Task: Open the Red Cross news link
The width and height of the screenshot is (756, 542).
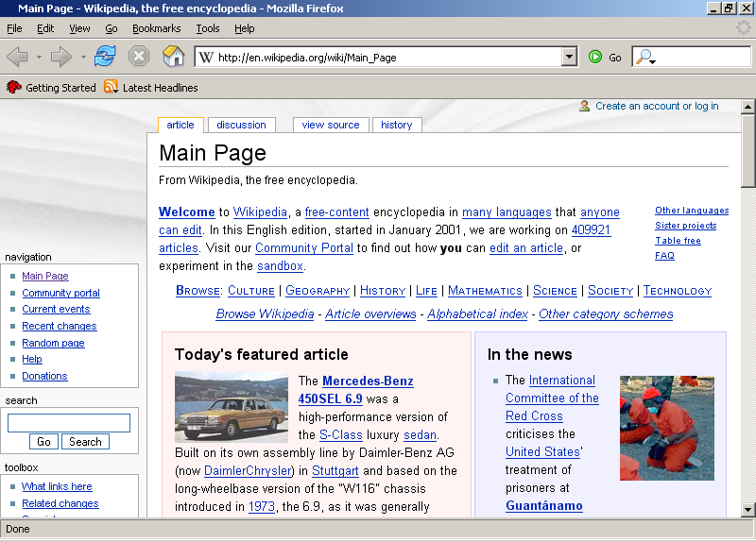Action: point(534,415)
